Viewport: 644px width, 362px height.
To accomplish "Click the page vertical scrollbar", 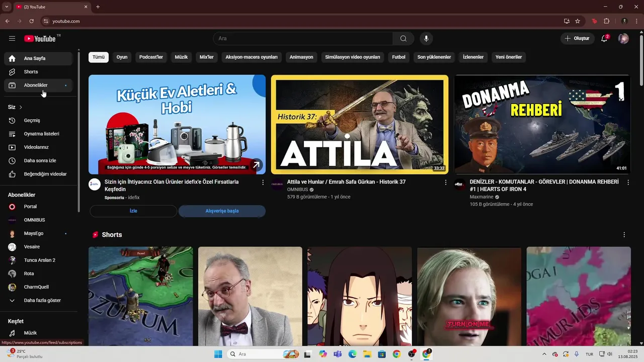I will point(641,60).
